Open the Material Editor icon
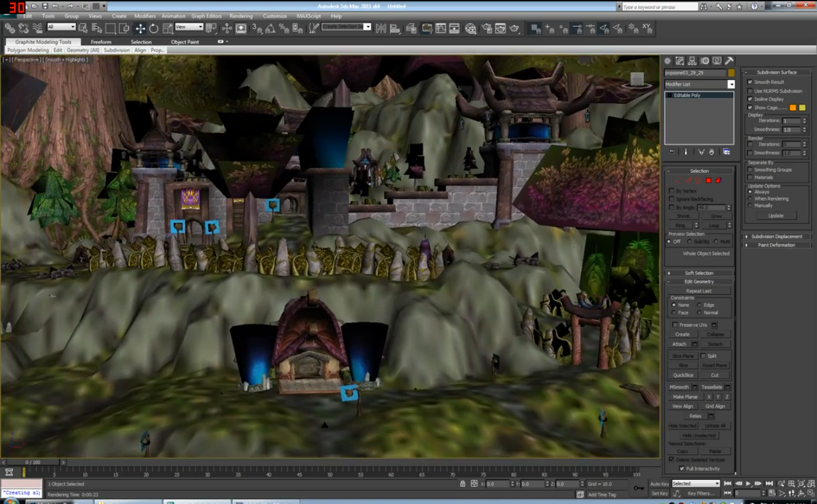The image size is (817, 504). [x=471, y=29]
